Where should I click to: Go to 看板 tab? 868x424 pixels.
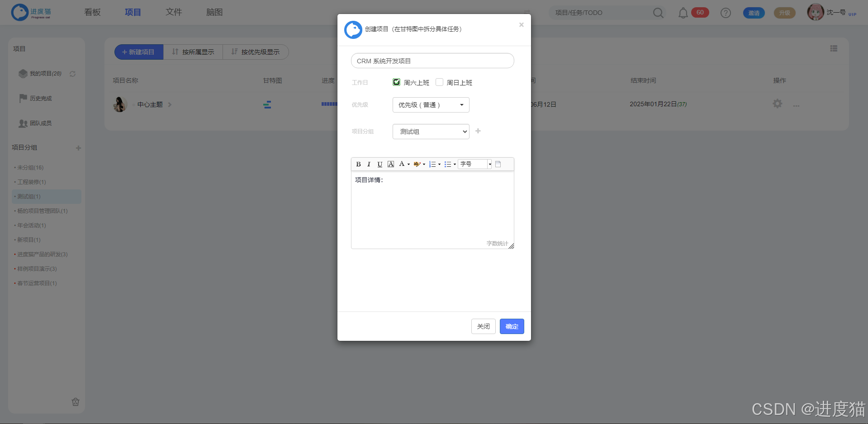point(92,12)
